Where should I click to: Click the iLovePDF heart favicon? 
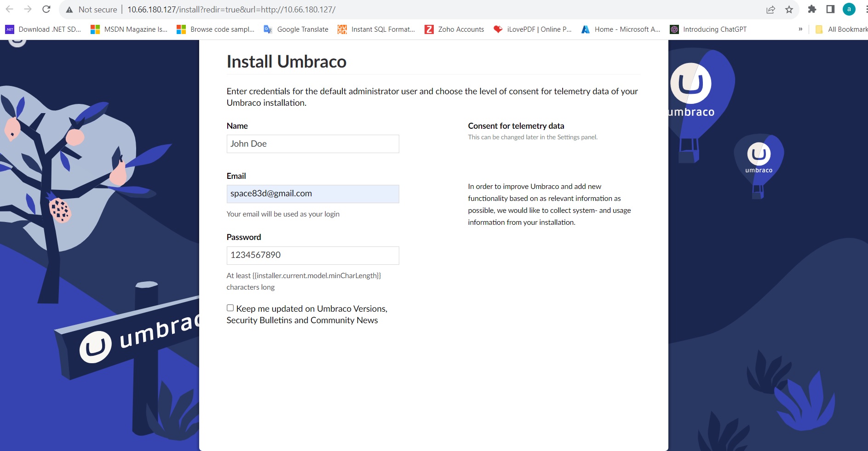pos(498,29)
